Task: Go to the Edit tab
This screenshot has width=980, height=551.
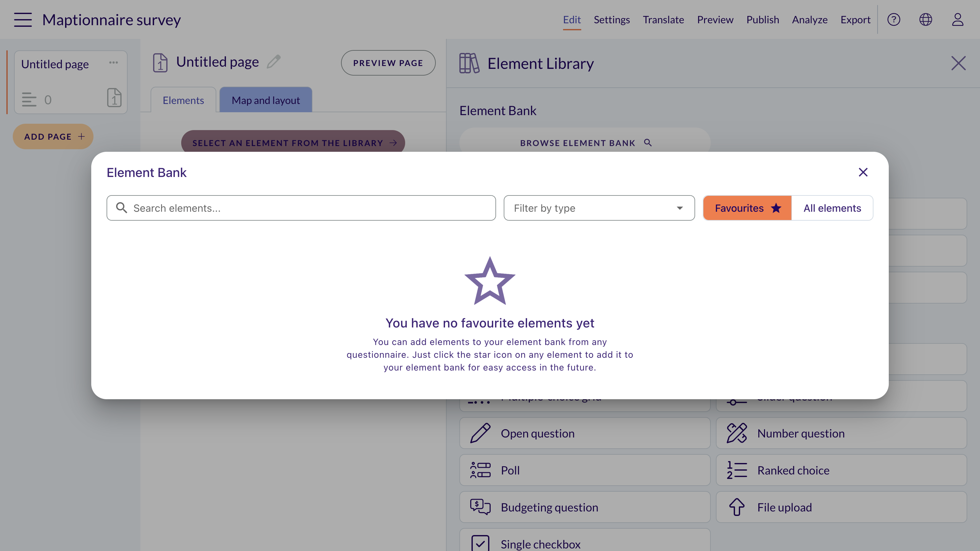Action: [572, 20]
